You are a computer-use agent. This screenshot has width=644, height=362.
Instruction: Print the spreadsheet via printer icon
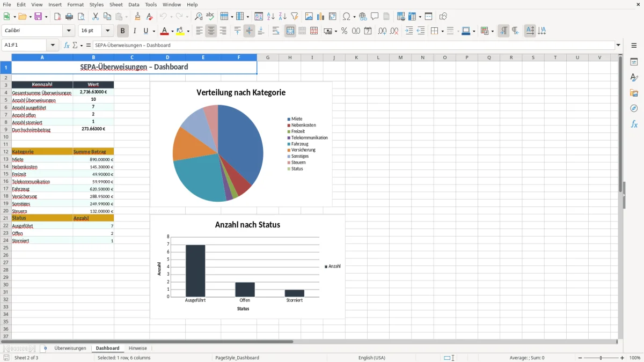69,17
